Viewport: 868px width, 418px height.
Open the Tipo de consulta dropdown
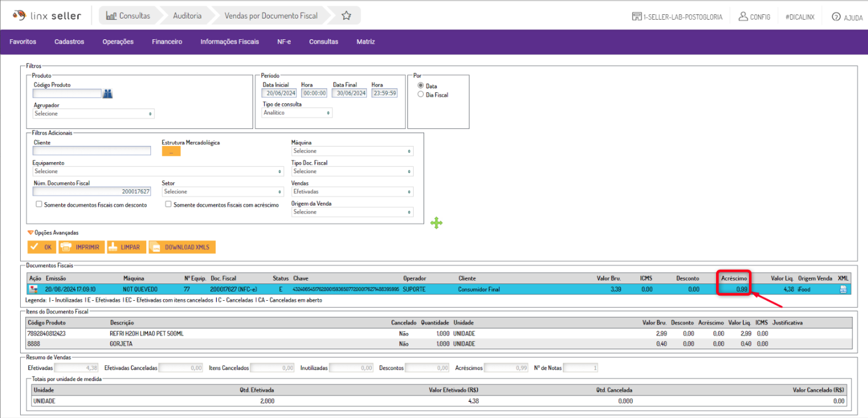tap(298, 113)
